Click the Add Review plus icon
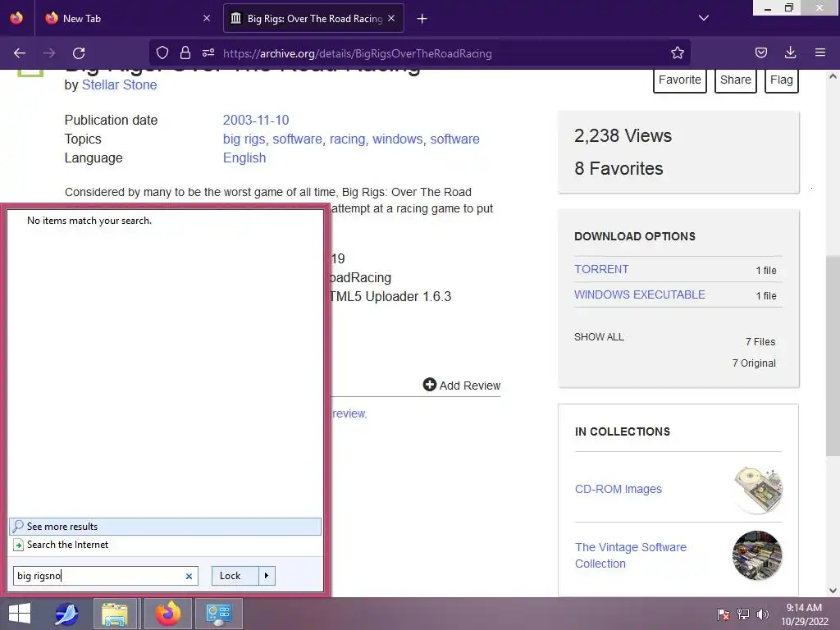This screenshot has width=840, height=630. [x=430, y=385]
